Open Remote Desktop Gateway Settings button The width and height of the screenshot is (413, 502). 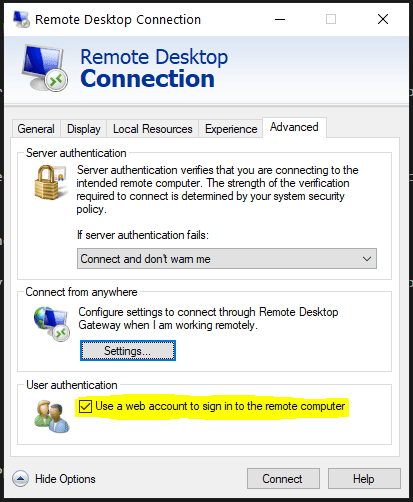128,351
